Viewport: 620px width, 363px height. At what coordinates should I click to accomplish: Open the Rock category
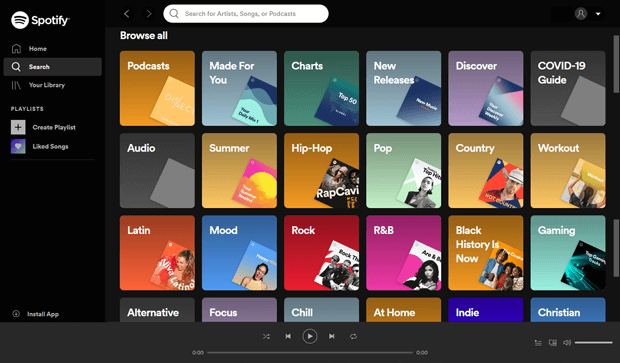(x=321, y=253)
